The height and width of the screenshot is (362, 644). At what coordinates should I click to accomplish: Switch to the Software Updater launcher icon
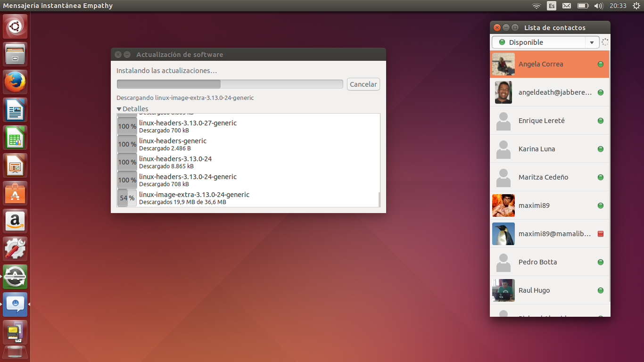(x=15, y=277)
